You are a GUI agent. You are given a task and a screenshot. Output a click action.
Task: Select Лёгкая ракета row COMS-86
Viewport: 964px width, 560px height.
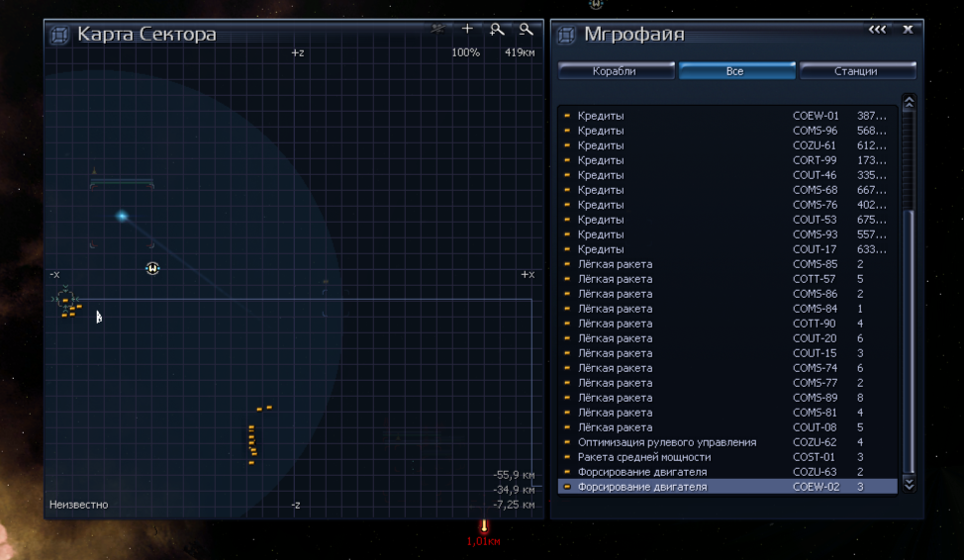727,293
